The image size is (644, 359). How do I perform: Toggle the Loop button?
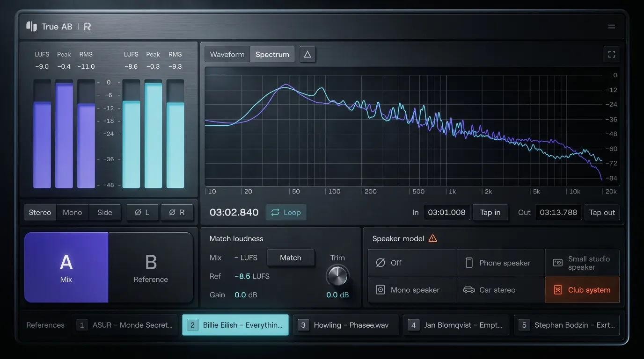tap(286, 212)
